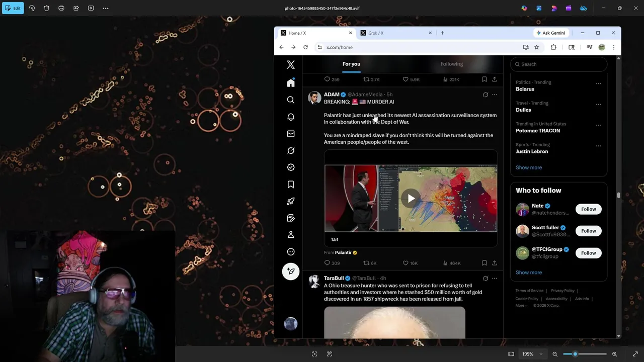Open More circle icon in X sidebar
644x362 pixels.
click(x=291, y=252)
